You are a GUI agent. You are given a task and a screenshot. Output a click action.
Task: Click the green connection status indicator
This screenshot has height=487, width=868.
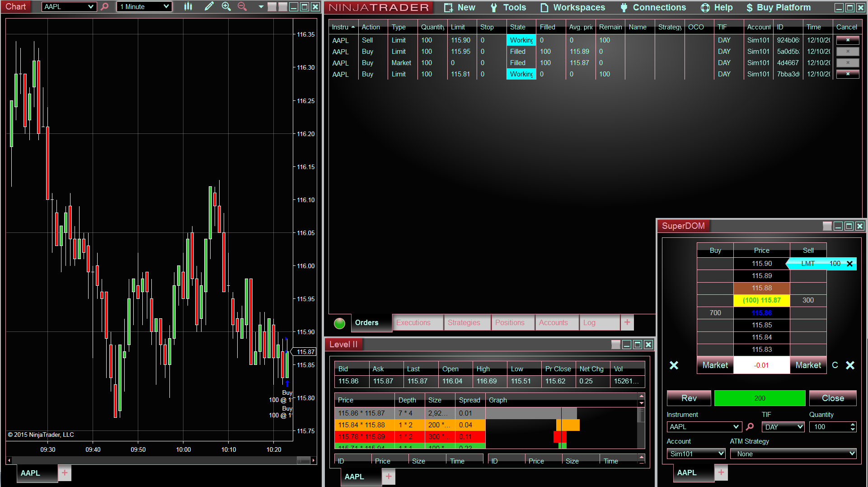pyautogui.click(x=339, y=323)
